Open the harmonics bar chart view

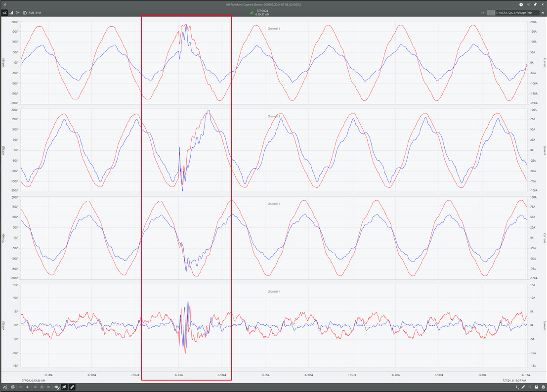tap(11, 12)
